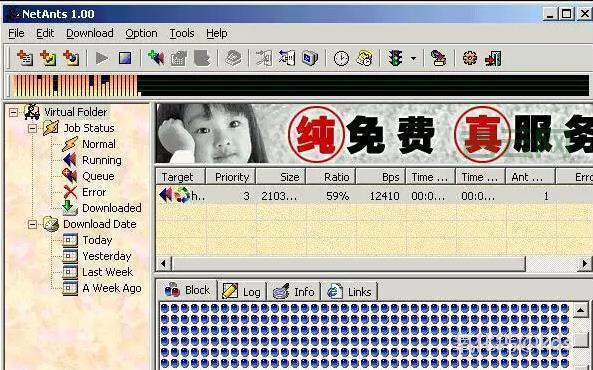This screenshot has width=593, height=370.
Task: Select the Yesterday date filter
Action: pos(107,256)
